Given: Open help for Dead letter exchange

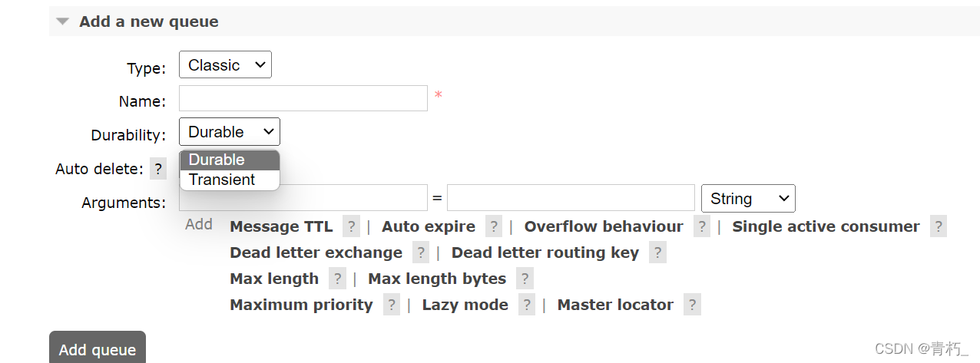Looking at the screenshot, I should [420, 252].
